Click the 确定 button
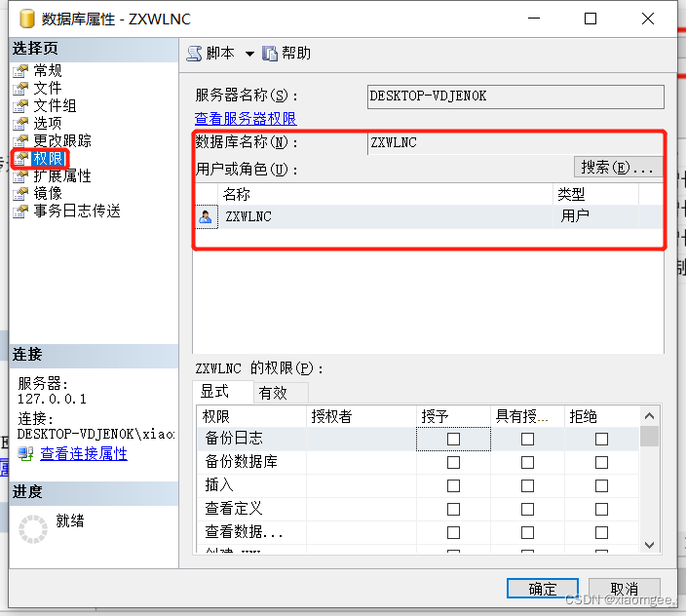Screen dimensions: 686x616 pyautogui.click(x=543, y=589)
